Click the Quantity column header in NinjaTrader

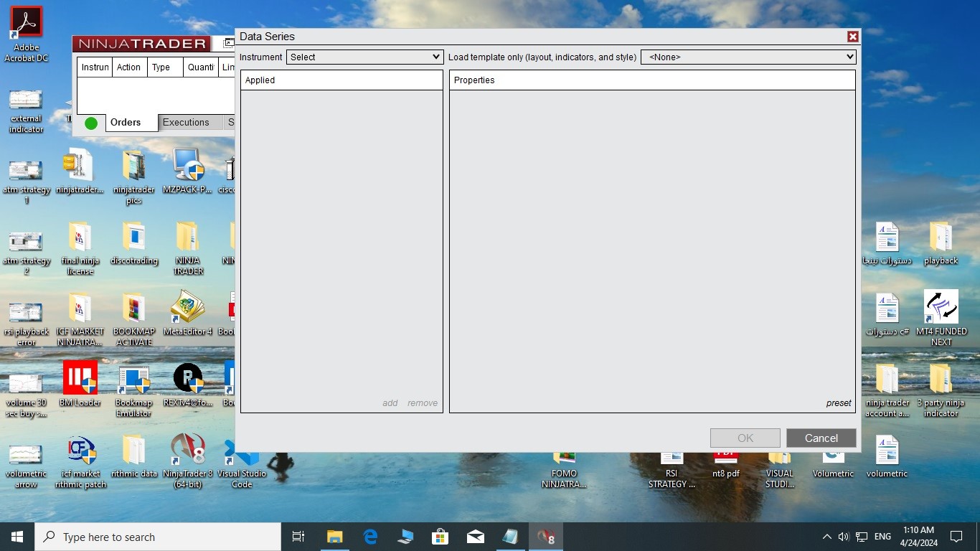[x=201, y=67]
